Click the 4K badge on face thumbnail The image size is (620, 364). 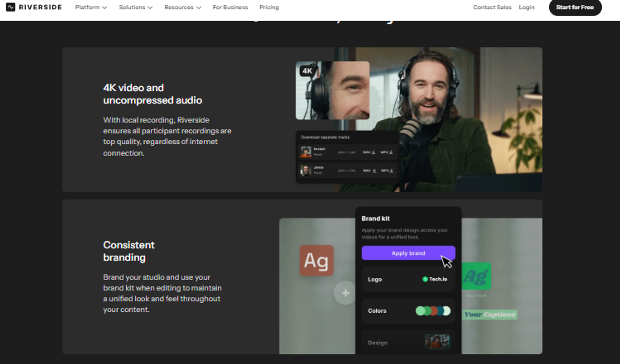(307, 71)
